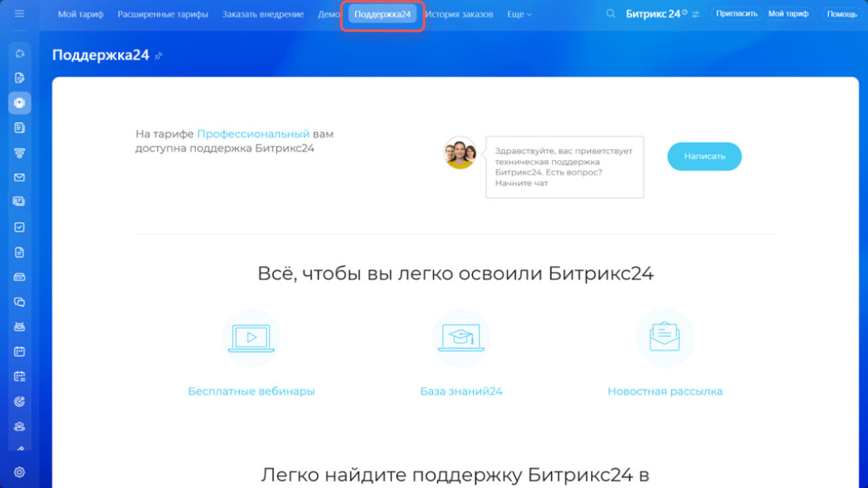Screen dimensions: 868x488
Task: Follow the Профессиональный tariff link
Action: (x=253, y=134)
